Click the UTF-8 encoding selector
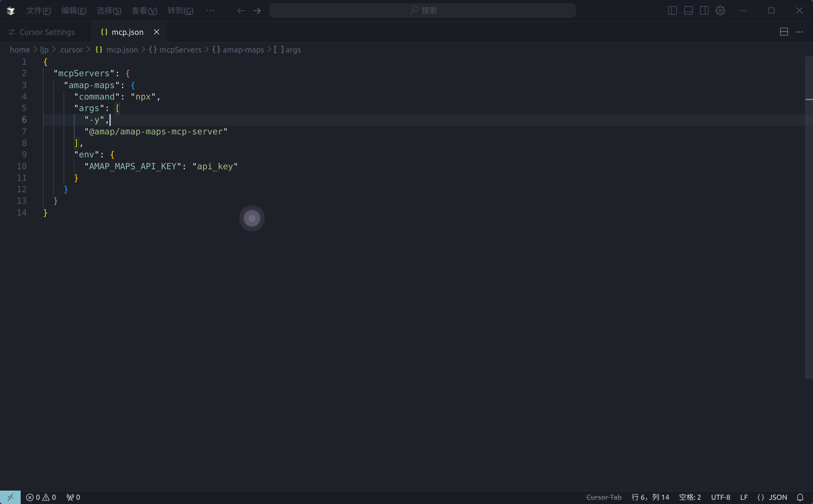 (x=720, y=497)
